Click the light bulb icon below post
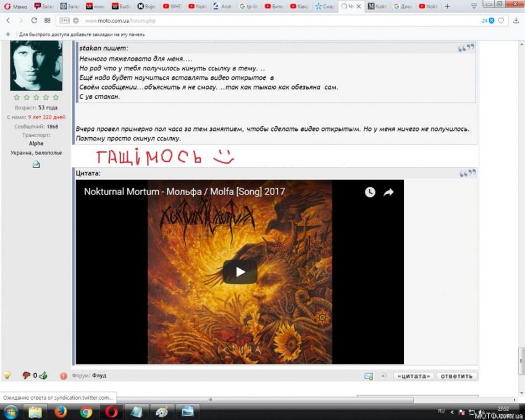525x420 pixels. (x=7, y=375)
